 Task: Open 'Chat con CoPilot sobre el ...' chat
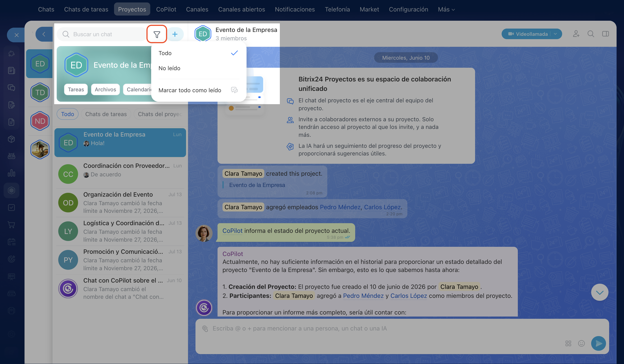120,288
